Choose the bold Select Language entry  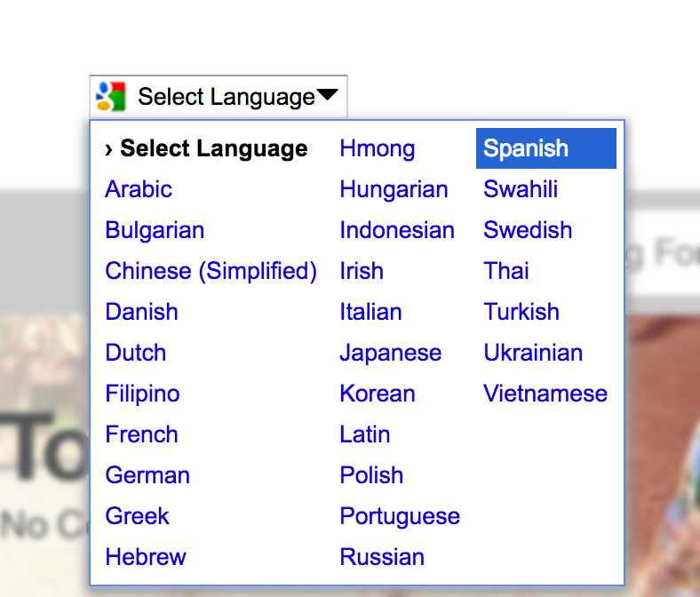(206, 148)
